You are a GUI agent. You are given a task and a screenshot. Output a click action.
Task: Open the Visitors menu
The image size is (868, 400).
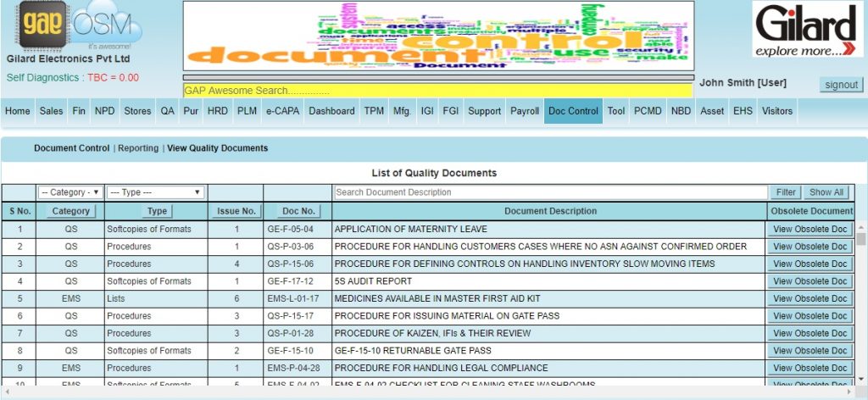click(777, 111)
